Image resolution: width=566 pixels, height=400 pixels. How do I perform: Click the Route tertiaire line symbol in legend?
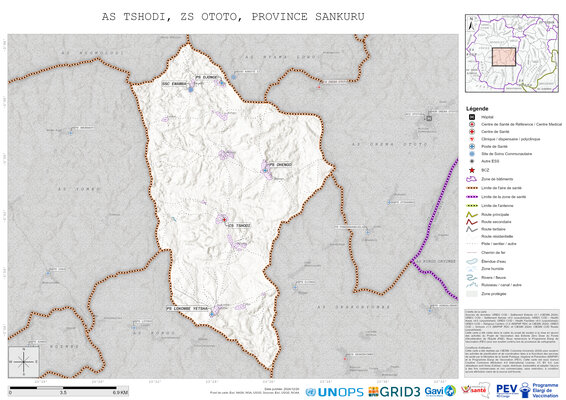[471, 229]
